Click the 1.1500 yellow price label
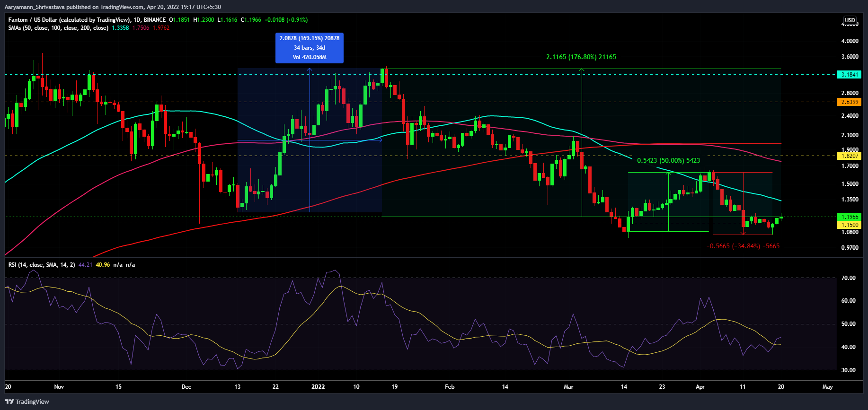The image size is (868, 410). [x=850, y=225]
